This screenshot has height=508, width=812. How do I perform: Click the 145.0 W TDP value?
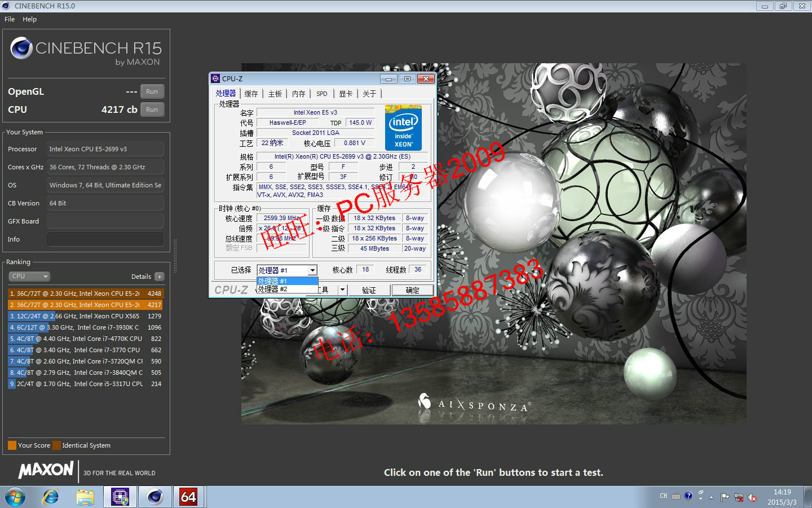(x=360, y=122)
